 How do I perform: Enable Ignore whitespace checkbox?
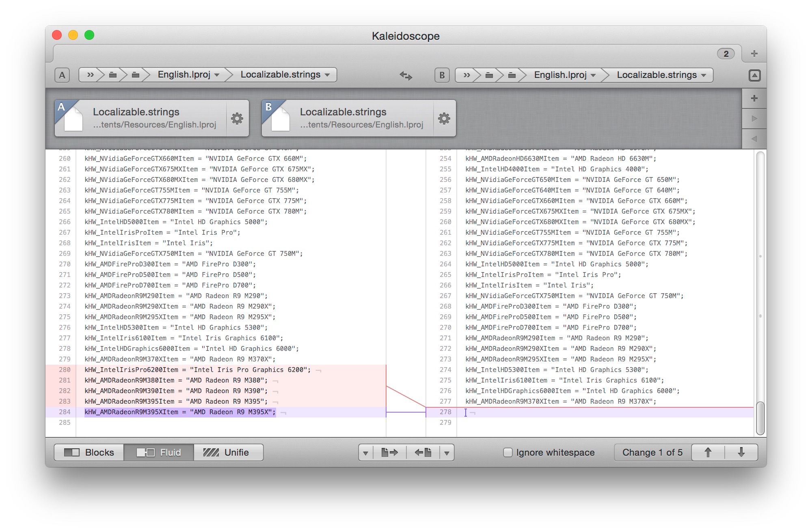[508, 452]
